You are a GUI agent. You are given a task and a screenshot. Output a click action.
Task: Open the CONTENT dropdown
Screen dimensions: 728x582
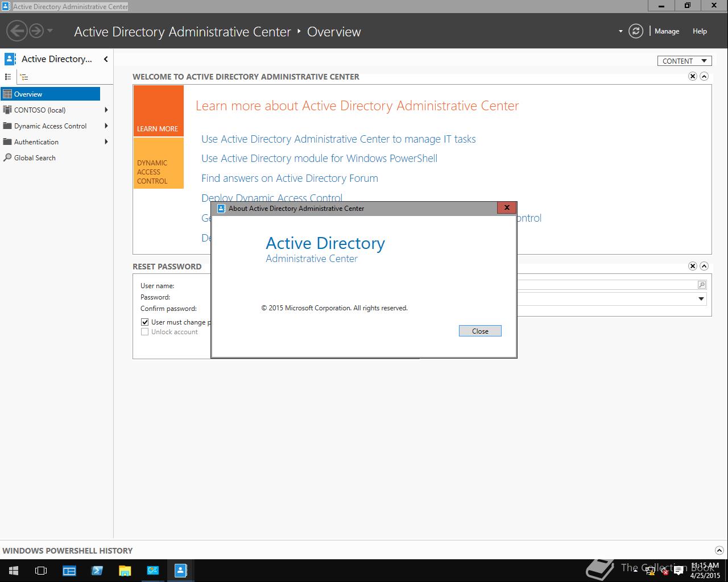(684, 61)
